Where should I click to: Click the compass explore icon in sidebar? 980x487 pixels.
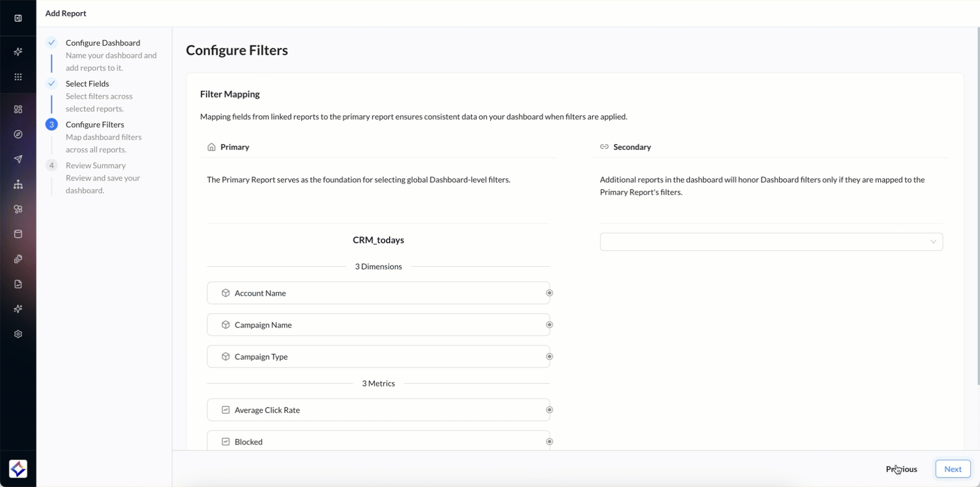18,135
